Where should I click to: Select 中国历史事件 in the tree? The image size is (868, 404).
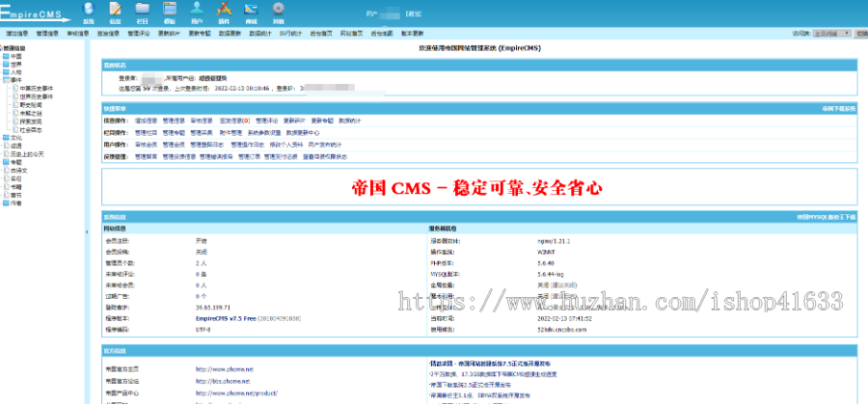37,89
